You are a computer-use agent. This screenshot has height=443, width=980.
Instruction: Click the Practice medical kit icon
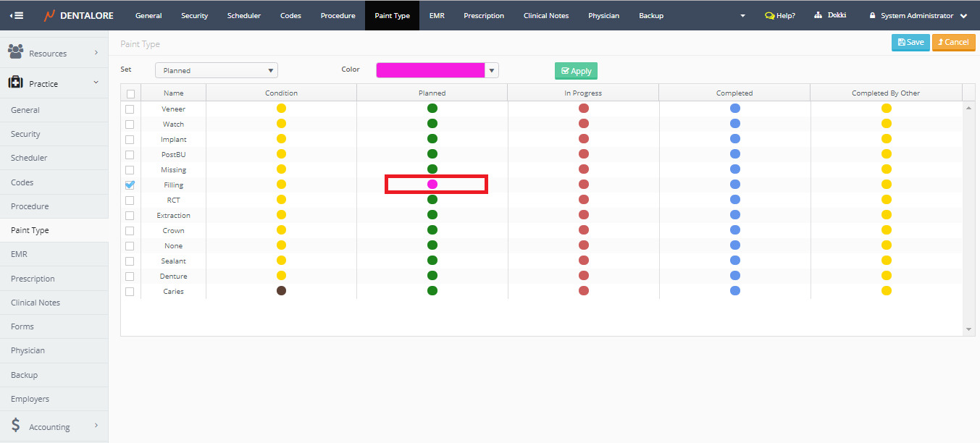(15, 83)
